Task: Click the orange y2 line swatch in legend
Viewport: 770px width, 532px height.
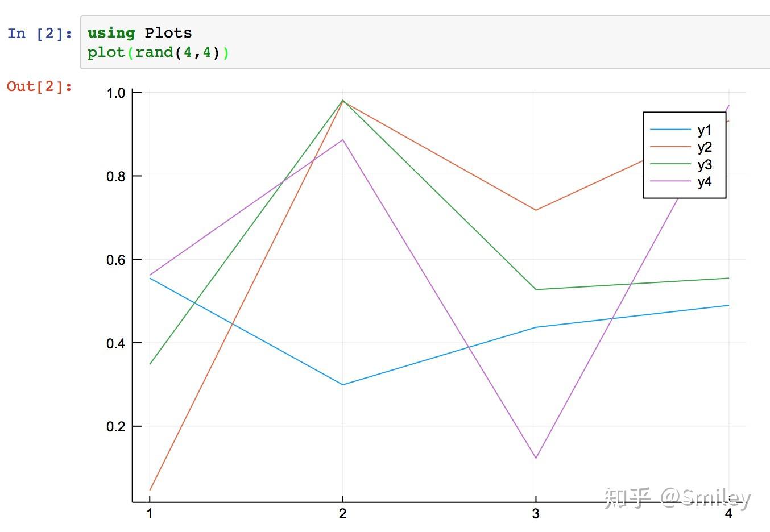Action: [670, 147]
